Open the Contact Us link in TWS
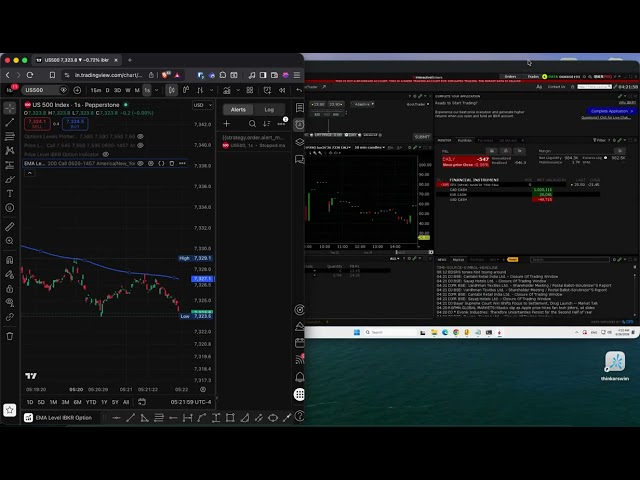The width and height of the screenshot is (640, 480). [556, 87]
